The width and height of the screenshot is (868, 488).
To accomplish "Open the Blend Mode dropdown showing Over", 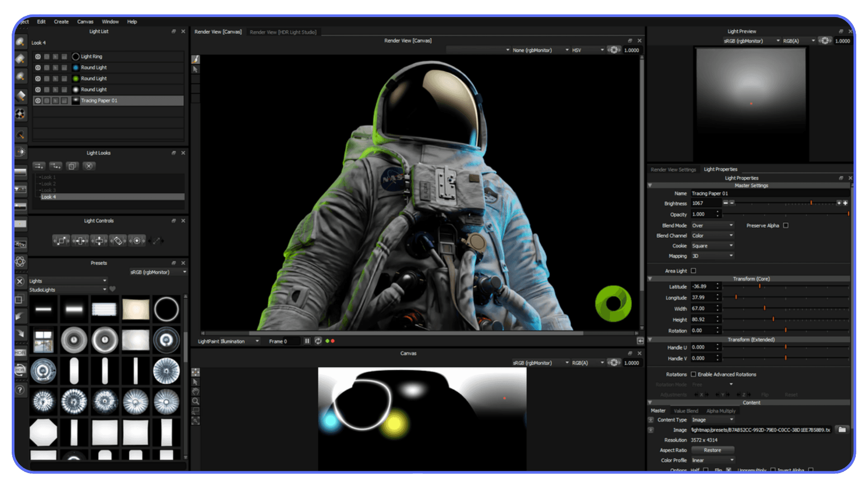I will (x=712, y=225).
